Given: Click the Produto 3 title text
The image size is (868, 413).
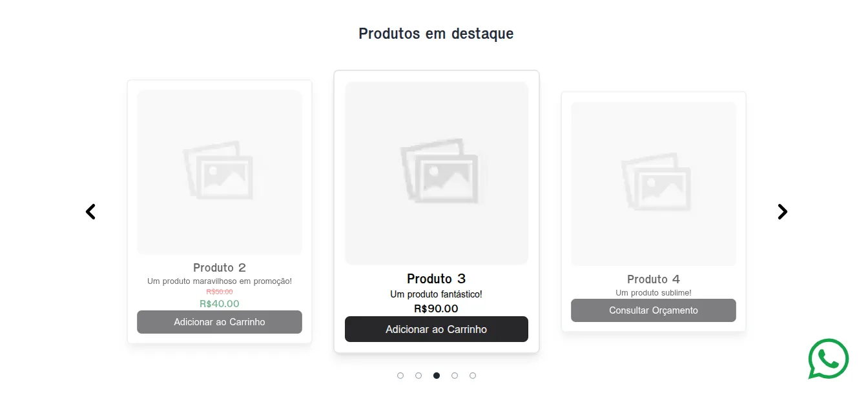Looking at the screenshot, I should coord(437,279).
